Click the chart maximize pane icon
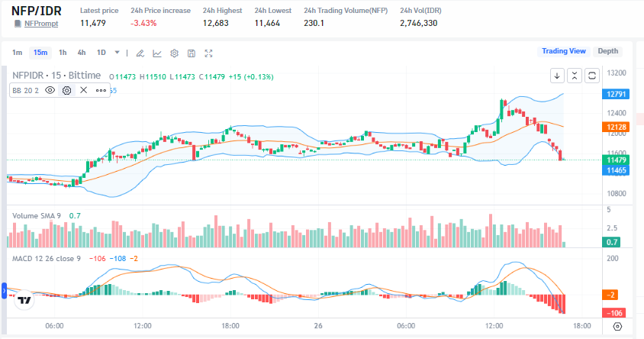 click(x=592, y=76)
